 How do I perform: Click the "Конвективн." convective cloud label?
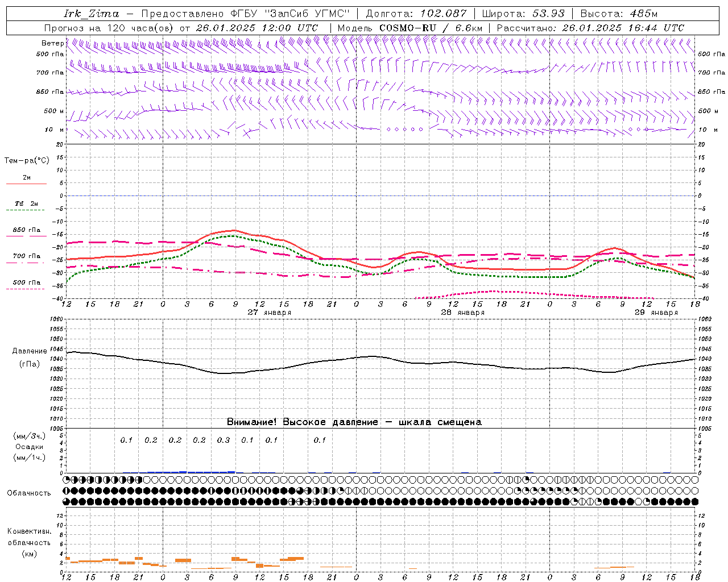coord(29,531)
